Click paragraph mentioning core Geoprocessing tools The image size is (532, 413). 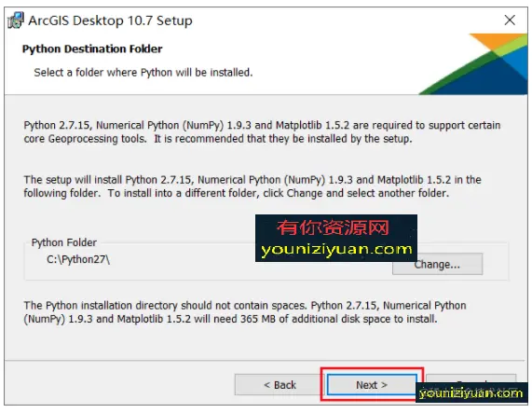coord(262,132)
